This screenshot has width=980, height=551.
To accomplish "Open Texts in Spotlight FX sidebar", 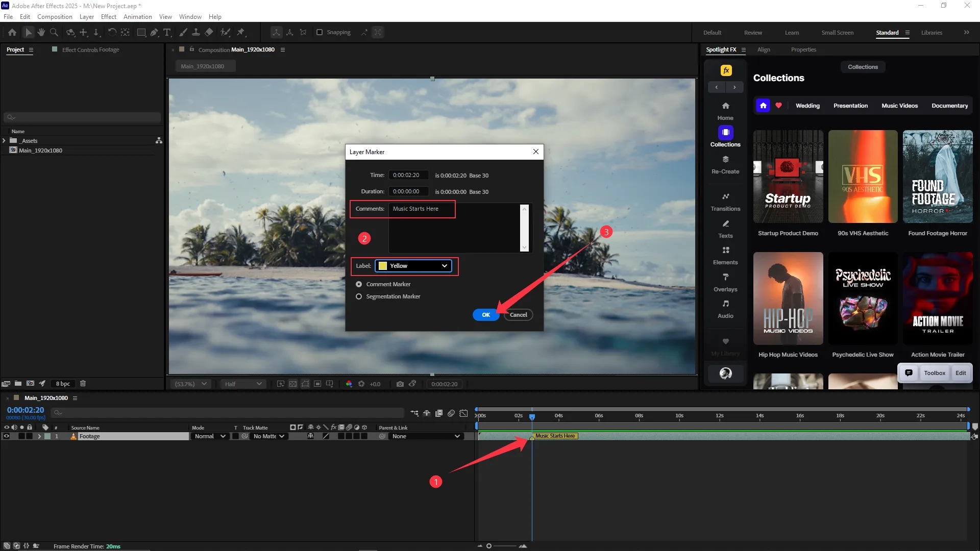I will (725, 229).
